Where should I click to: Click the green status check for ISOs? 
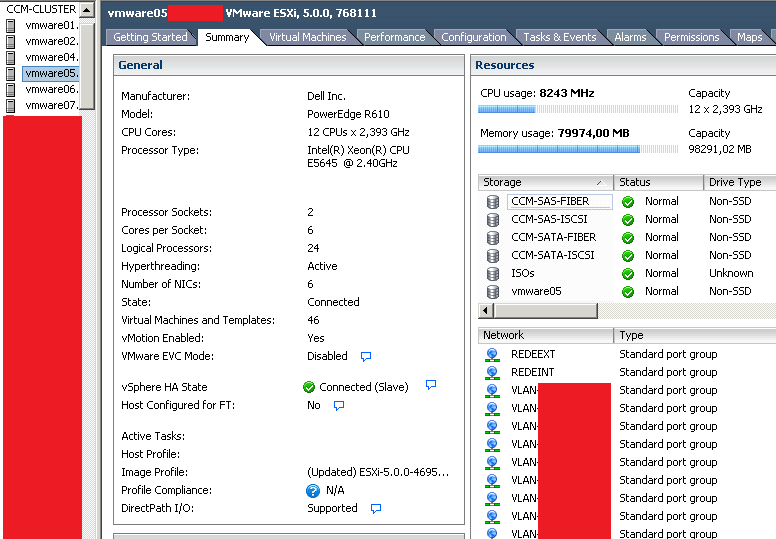pyautogui.click(x=628, y=274)
